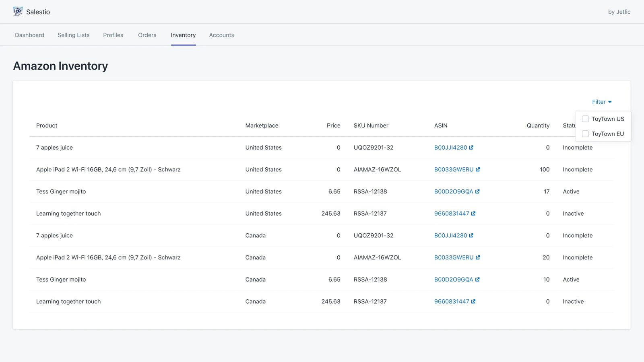Click external link icon beside Canada B0033GWERU
The width and height of the screenshot is (644, 362).
[478, 257]
